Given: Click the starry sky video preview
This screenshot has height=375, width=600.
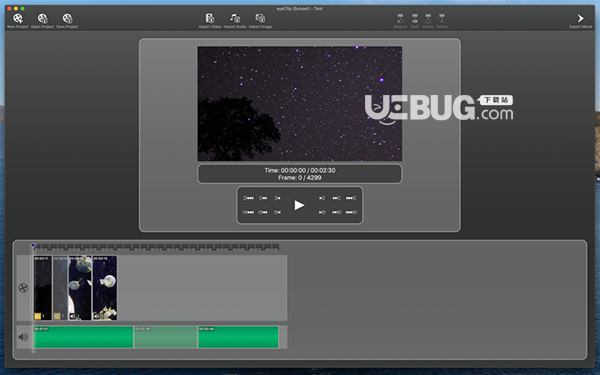Looking at the screenshot, I should [x=300, y=104].
